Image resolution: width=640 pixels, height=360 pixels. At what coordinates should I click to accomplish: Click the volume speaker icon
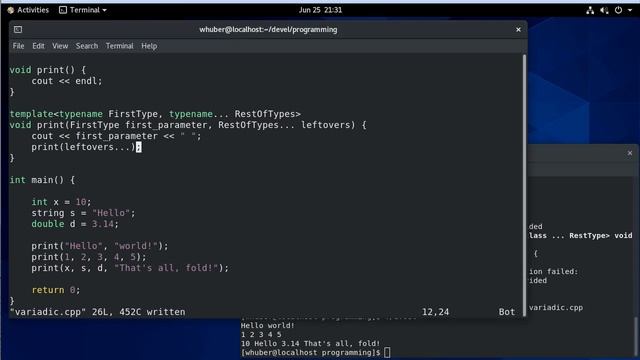tap(604, 10)
